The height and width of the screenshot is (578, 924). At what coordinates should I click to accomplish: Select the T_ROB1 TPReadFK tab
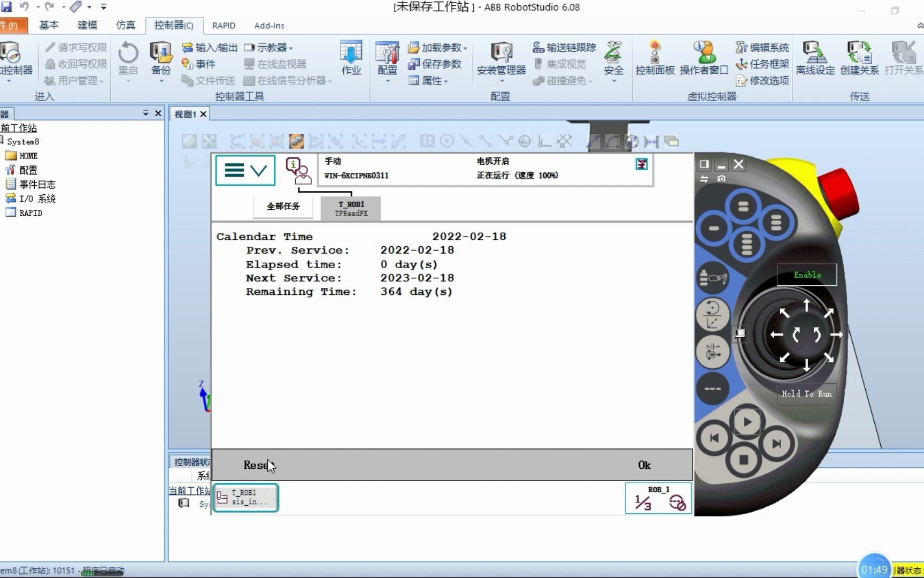click(351, 209)
